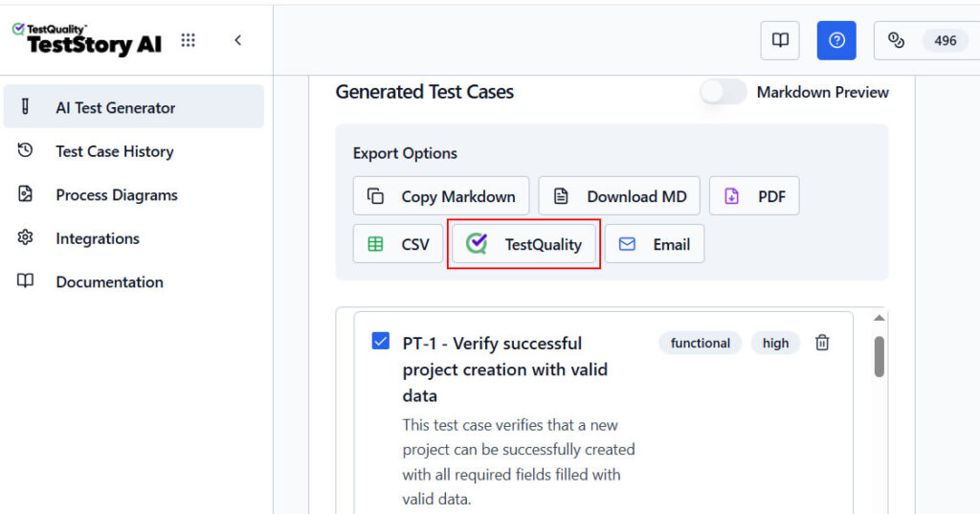Export test cases as CSV
Viewport: 980px width, 514px height.
[398, 244]
